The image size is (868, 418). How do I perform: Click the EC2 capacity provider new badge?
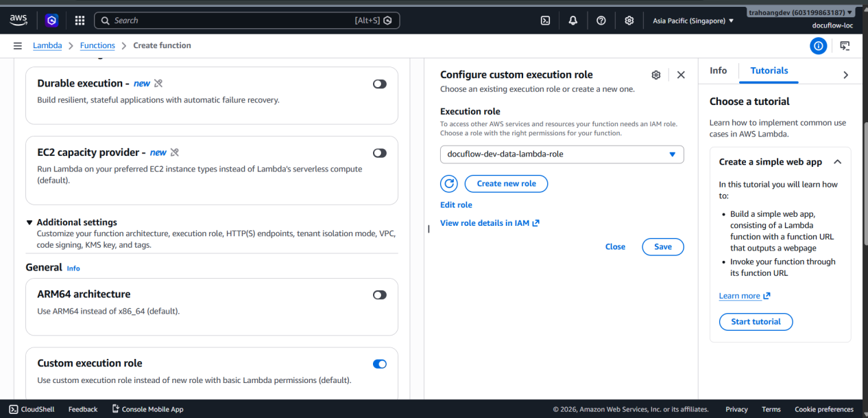158,152
